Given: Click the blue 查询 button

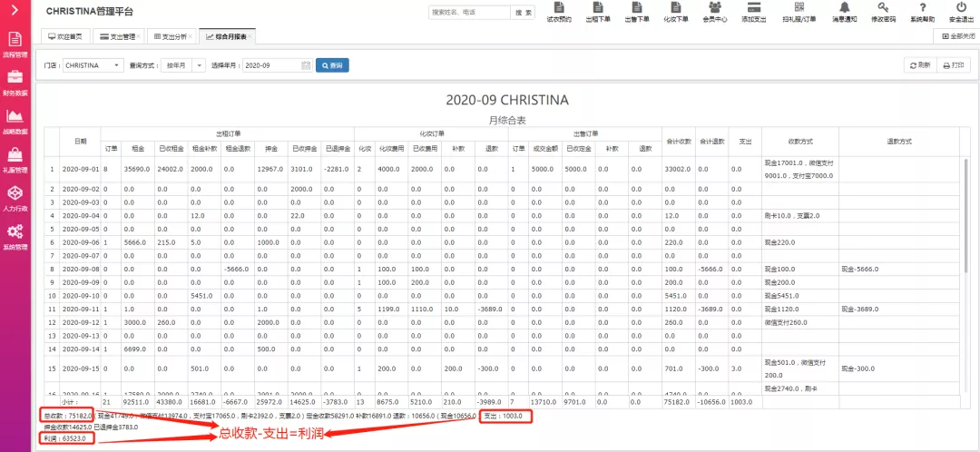Looking at the screenshot, I should coord(332,65).
